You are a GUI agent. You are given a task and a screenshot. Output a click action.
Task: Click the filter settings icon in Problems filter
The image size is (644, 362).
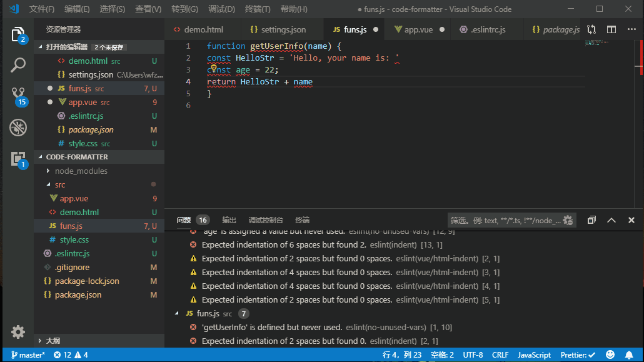[x=568, y=220]
